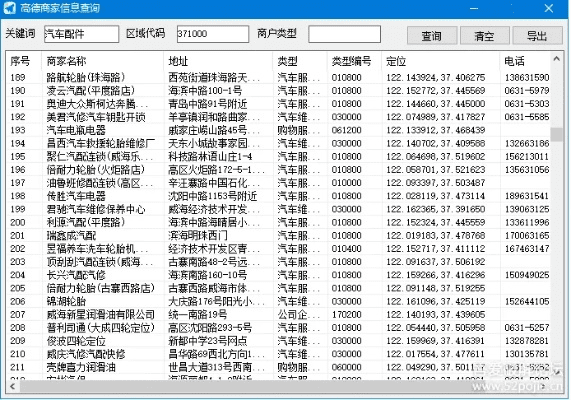Click phone 138631590 cell
This screenshot has width=571, height=400.
click(x=527, y=77)
